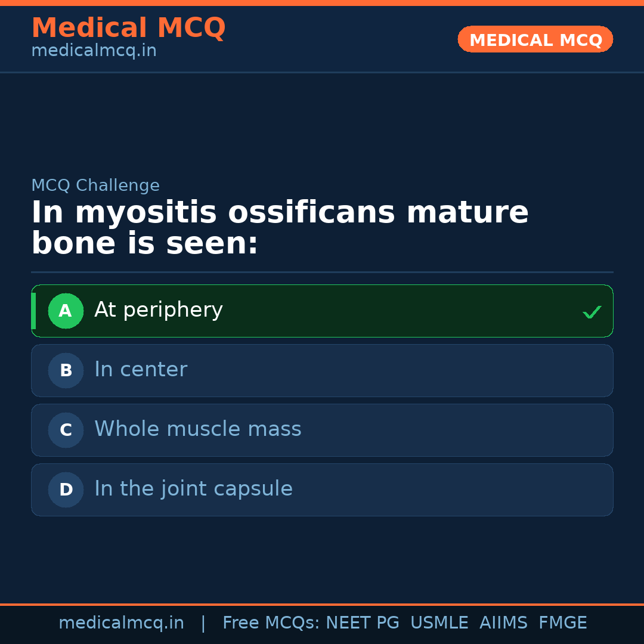Select the 'Whole muscle mass' answer option
This screenshot has width=644, height=644.
(322, 430)
